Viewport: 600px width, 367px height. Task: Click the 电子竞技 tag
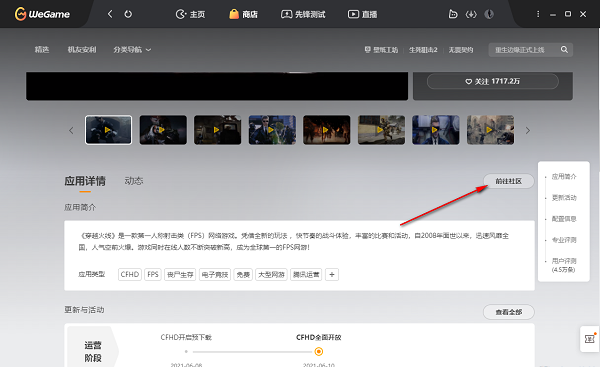pyautogui.click(x=215, y=274)
